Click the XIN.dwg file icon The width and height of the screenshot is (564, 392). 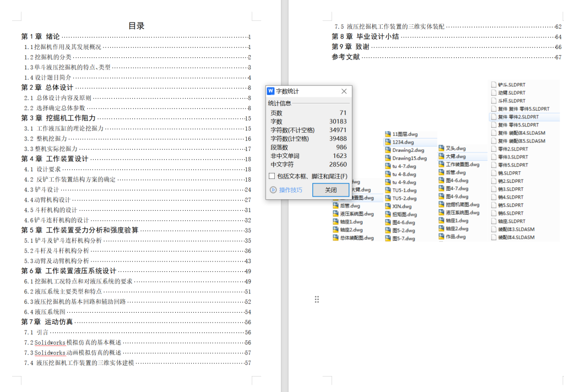(x=388, y=206)
